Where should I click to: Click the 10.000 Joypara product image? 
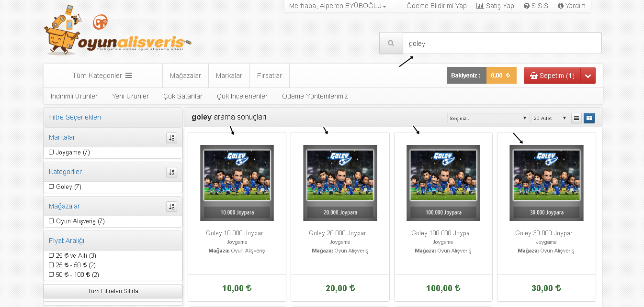click(x=237, y=183)
